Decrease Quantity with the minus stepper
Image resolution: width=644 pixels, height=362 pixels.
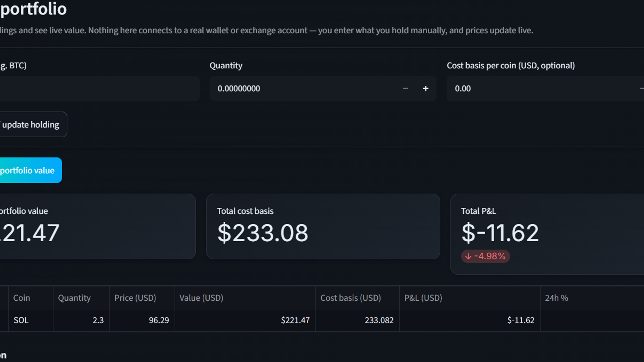coord(405,88)
